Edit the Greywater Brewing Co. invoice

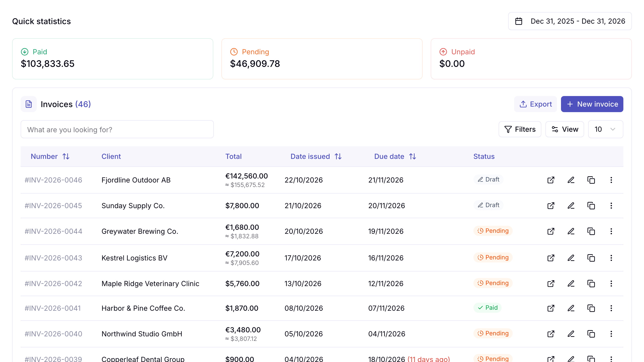point(571,231)
